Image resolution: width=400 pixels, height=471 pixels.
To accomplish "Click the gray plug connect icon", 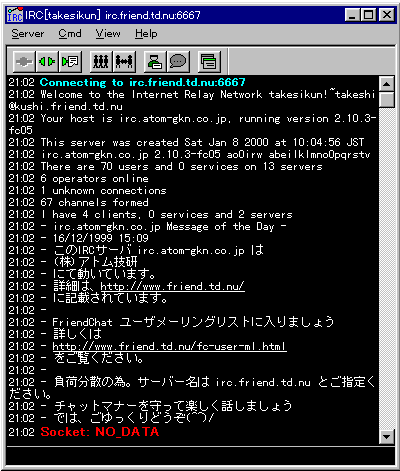I will (x=24, y=62).
